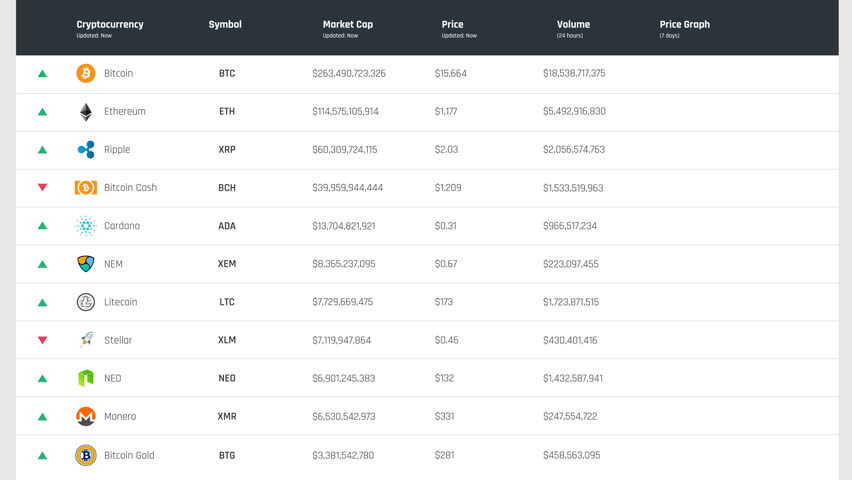852x480 pixels.
Task: Open the Cardano name link
Action: (x=122, y=226)
